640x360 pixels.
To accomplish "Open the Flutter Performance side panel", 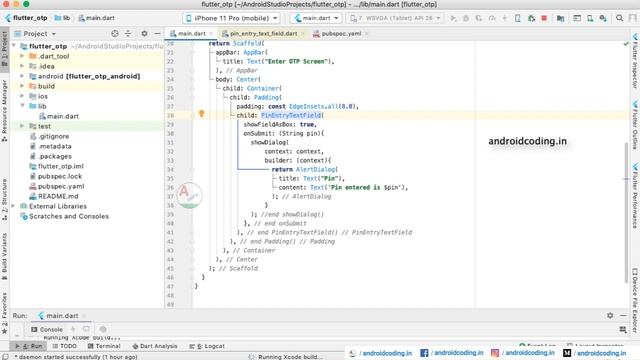I will click(x=635, y=196).
